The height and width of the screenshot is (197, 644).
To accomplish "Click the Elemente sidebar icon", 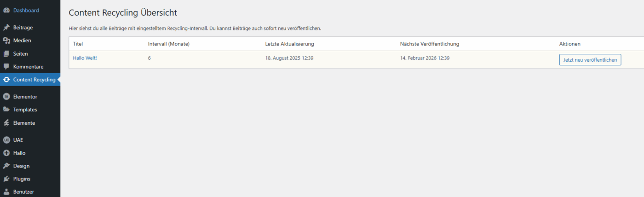I will pos(6,123).
